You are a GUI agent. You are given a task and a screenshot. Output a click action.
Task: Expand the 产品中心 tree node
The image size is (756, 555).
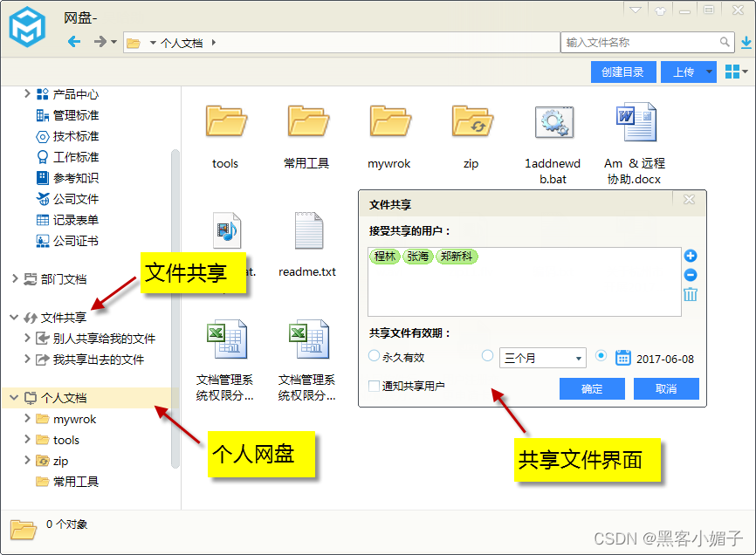27,93
